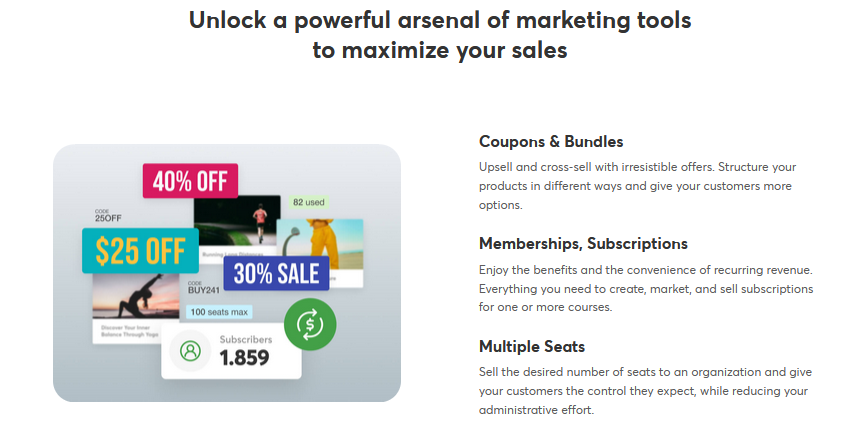The height and width of the screenshot is (438, 849).
Task: Click the 25OFF coupon code label
Action: click(108, 216)
